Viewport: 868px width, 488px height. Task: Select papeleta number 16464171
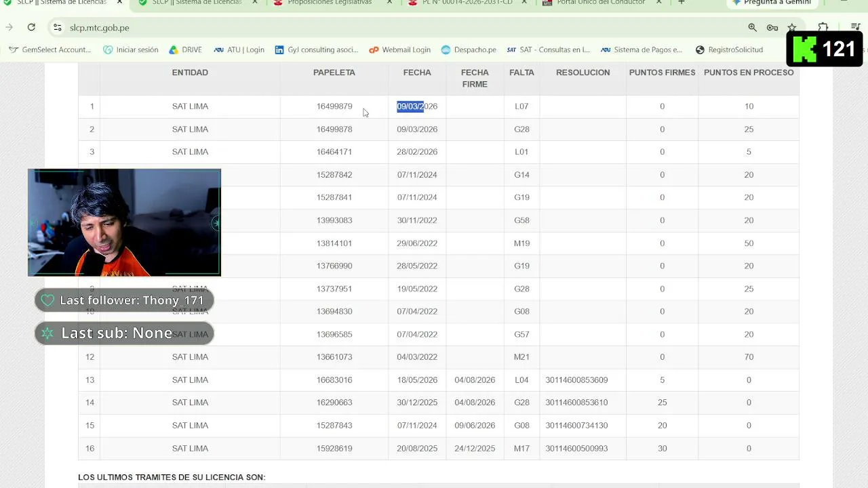tap(334, 152)
